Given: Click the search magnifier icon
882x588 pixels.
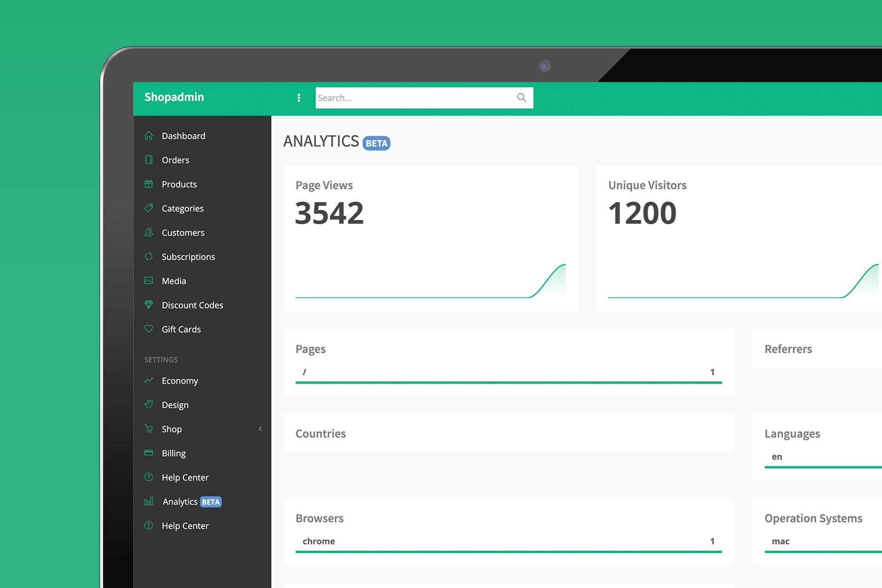Looking at the screenshot, I should [x=521, y=97].
